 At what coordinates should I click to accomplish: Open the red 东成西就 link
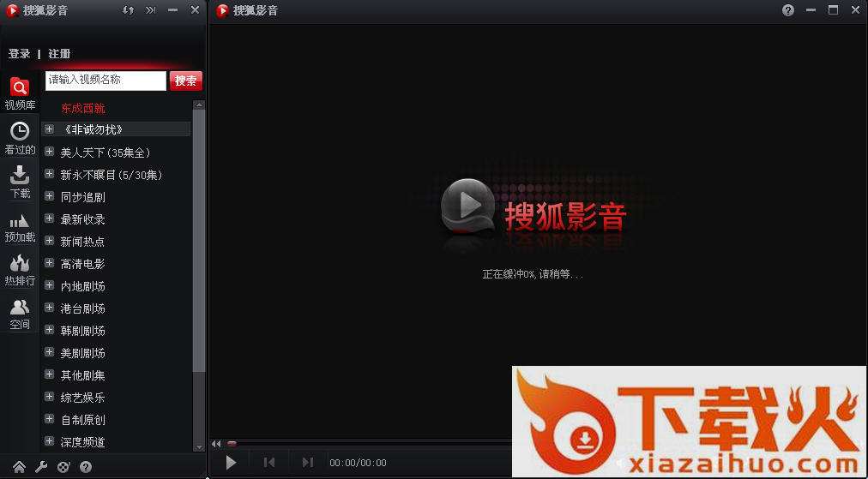(x=83, y=108)
